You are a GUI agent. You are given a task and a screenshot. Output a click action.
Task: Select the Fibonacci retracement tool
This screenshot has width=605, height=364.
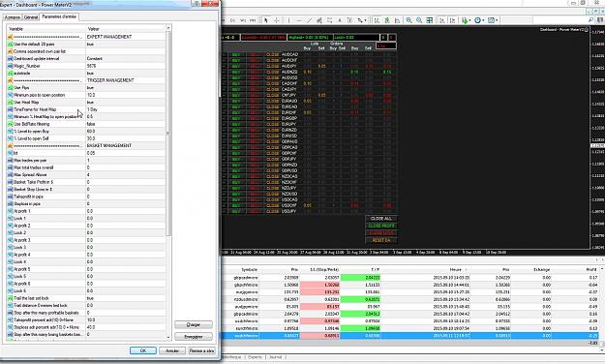(x=329, y=20)
